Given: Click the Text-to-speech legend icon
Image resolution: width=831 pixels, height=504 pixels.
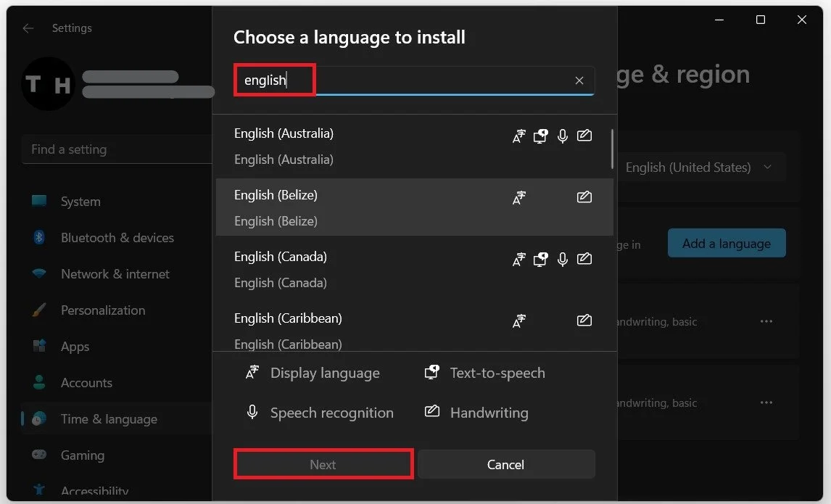Looking at the screenshot, I should coord(431,372).
